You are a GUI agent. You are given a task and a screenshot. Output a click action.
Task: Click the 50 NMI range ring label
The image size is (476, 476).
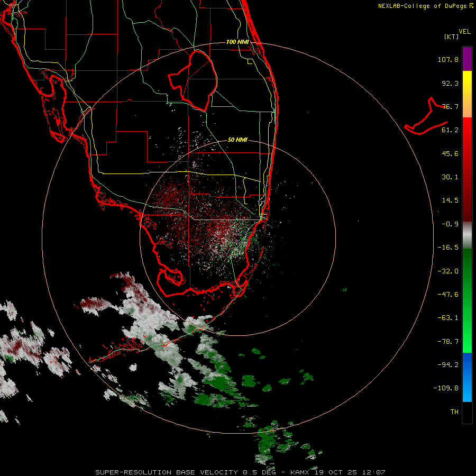point(237,140)
